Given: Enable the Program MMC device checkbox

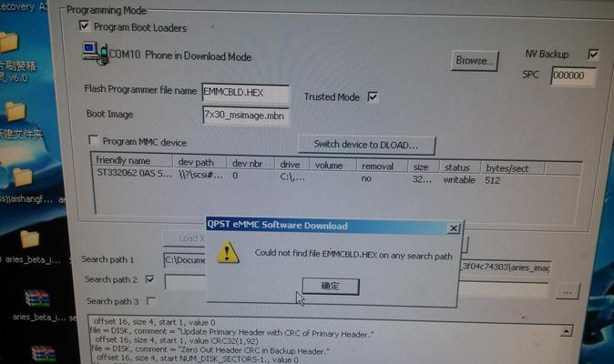Looking at the screenshot, I should click(x=93, y=140).
